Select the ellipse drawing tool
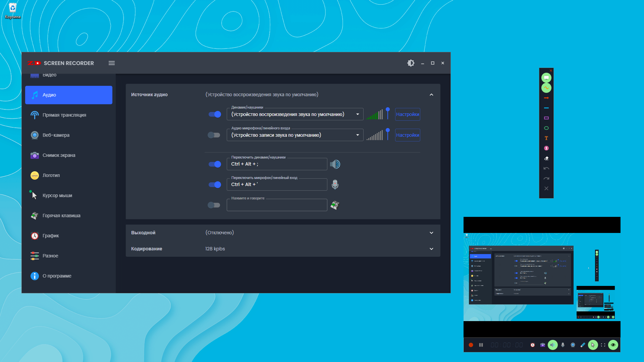Screen dimensions: 644x362 546,128
